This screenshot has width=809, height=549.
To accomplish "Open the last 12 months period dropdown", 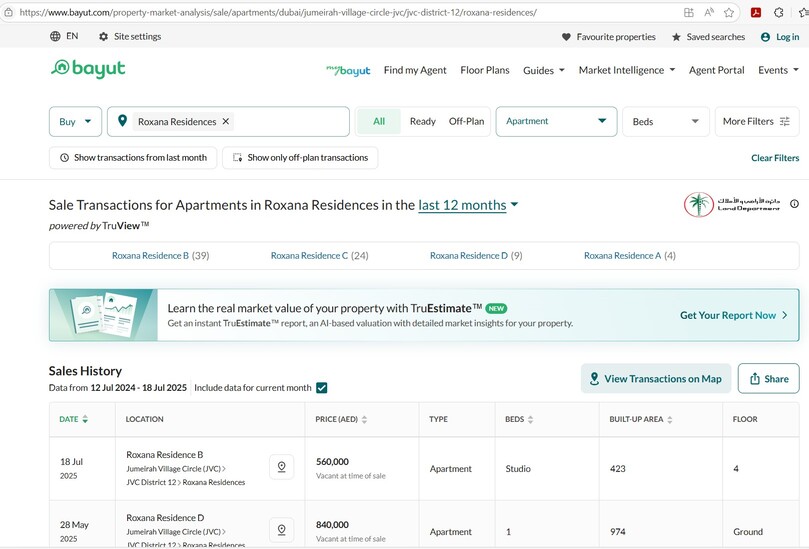I will [468, 205].
